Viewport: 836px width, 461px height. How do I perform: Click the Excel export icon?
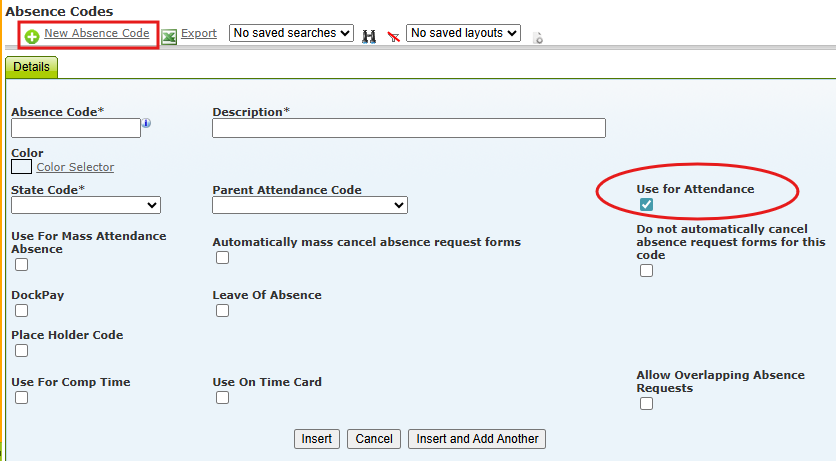pyautogui.click(x=169, y=36)
